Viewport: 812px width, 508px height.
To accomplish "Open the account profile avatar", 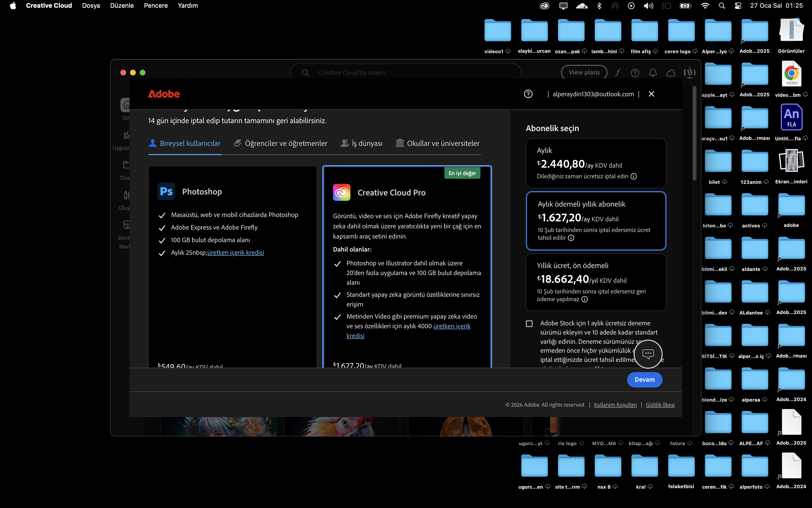I will click(x=689, y=73).
